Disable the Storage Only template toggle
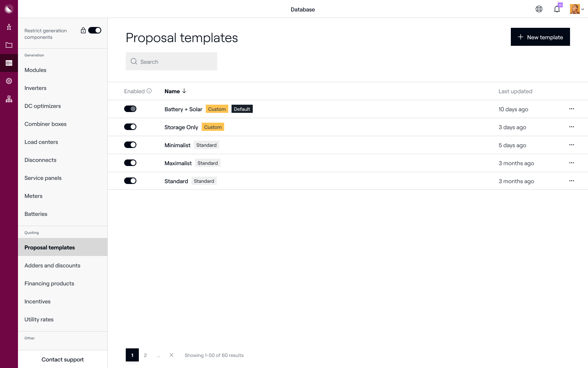 pyautogui.click(x=130, y=127)
